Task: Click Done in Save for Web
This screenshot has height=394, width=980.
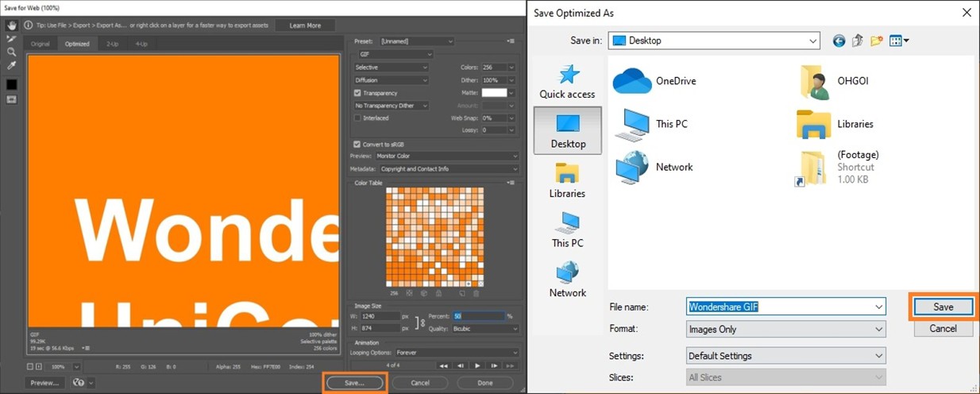Action: tap(485, 383)
